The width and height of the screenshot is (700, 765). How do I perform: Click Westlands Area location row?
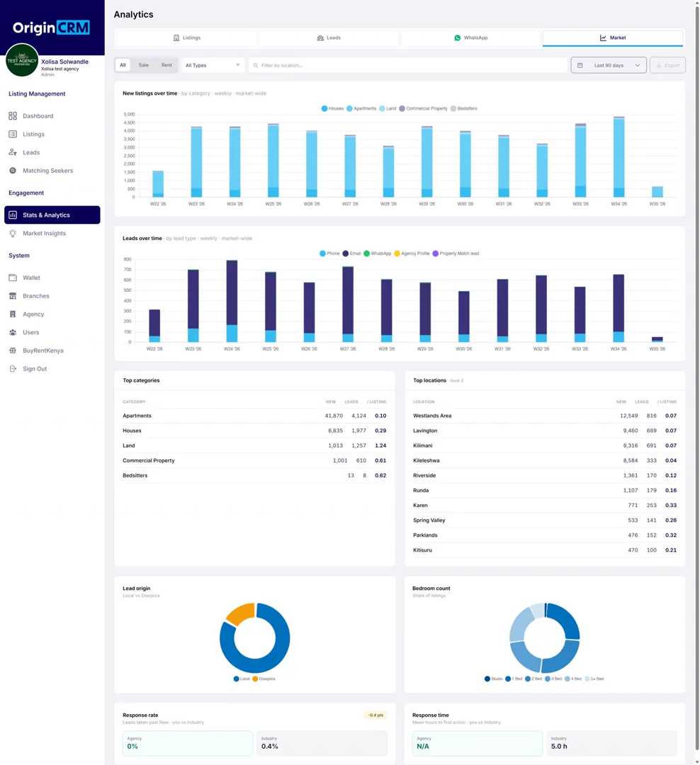tap(545, 416)
